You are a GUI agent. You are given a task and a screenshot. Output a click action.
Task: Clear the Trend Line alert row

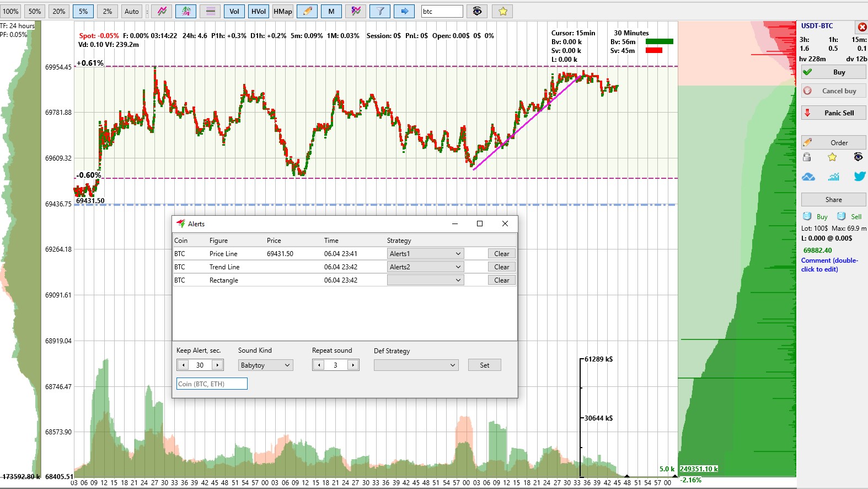[x=501, y=267]
